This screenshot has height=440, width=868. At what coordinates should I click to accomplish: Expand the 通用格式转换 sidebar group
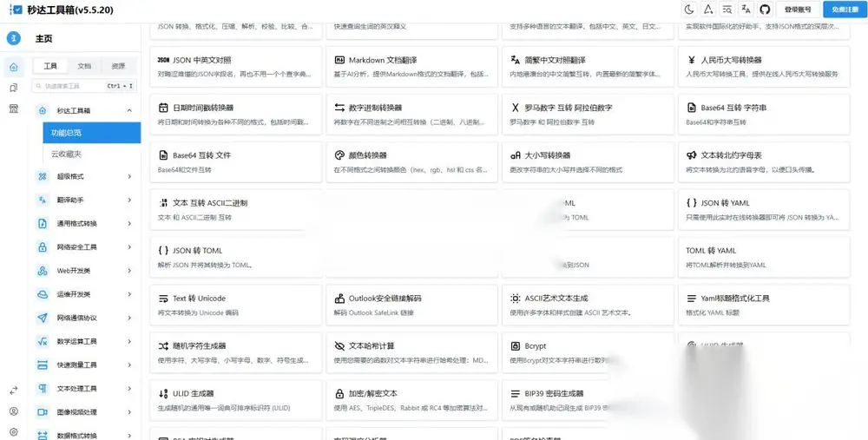pos(86,224)
